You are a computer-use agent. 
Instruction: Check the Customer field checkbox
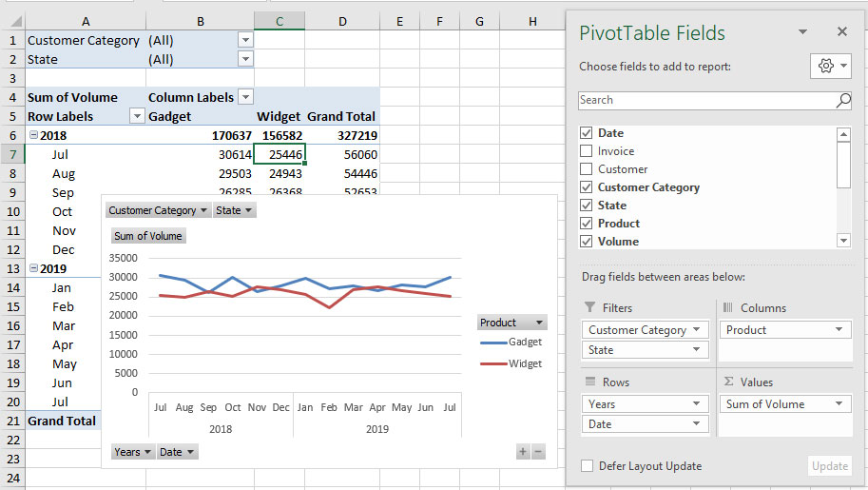pyautogui.click(x=586, y=169)
